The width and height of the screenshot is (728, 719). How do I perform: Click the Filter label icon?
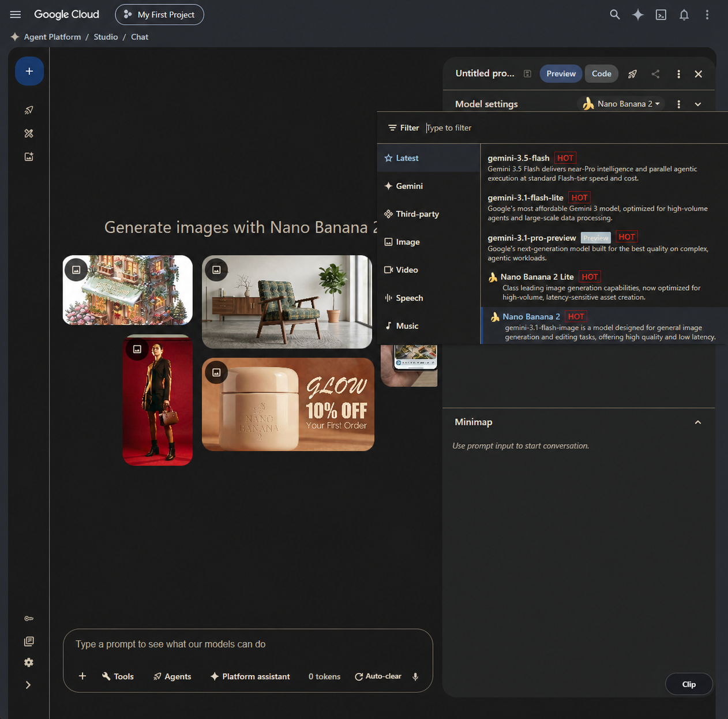(403, 128)
